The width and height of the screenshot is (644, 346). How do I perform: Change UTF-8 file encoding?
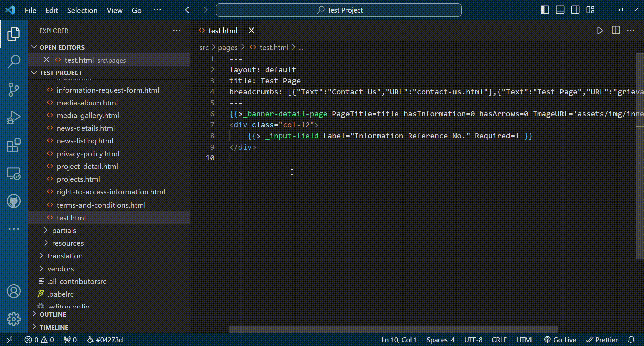point(473,340)
